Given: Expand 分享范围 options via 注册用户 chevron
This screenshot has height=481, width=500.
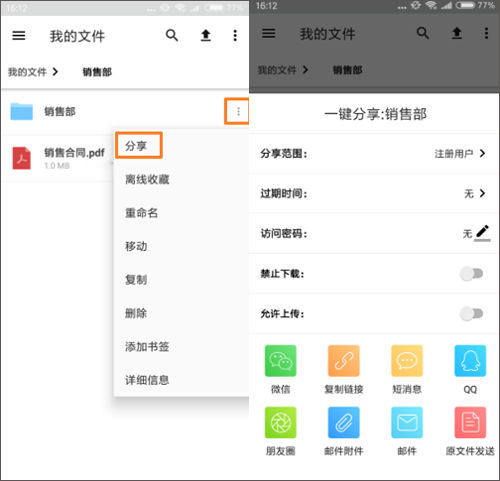Looking at the screenshot, I should 482,153.
